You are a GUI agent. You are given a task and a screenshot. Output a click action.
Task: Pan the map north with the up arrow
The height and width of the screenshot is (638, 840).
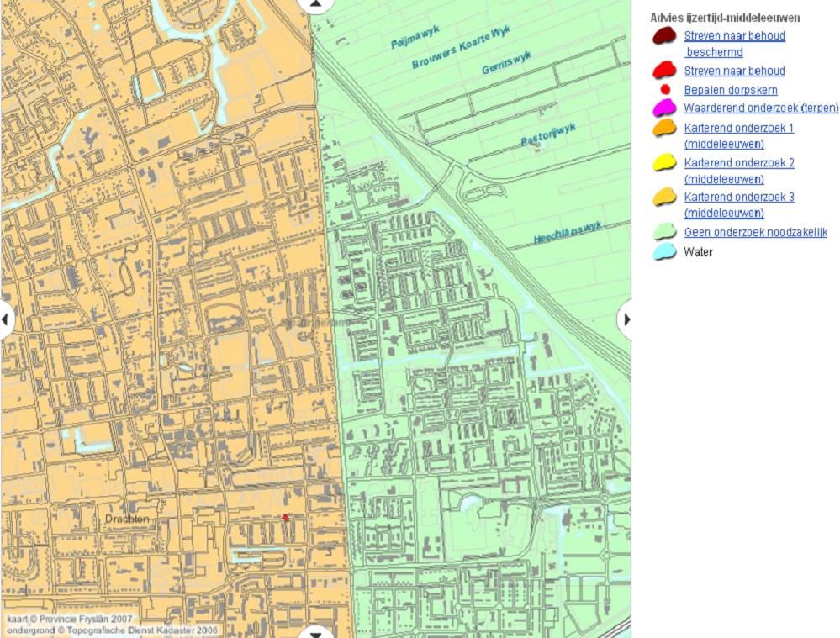coord(316,4)
